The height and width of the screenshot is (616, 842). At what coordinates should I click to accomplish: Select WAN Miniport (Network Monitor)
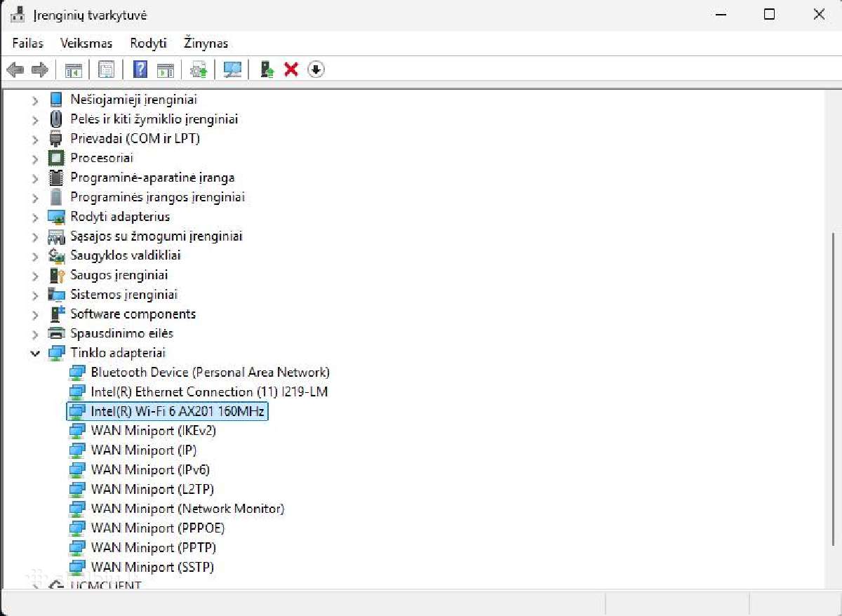click(x=187, y=509)
